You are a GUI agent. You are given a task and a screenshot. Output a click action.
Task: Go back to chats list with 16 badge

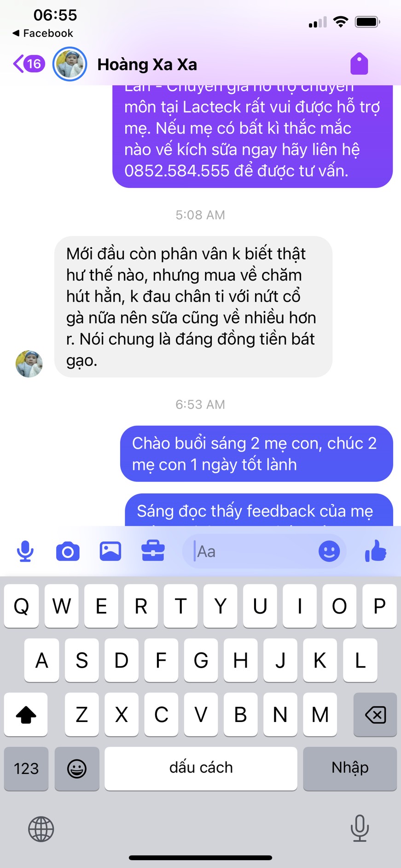pos(29,64)
